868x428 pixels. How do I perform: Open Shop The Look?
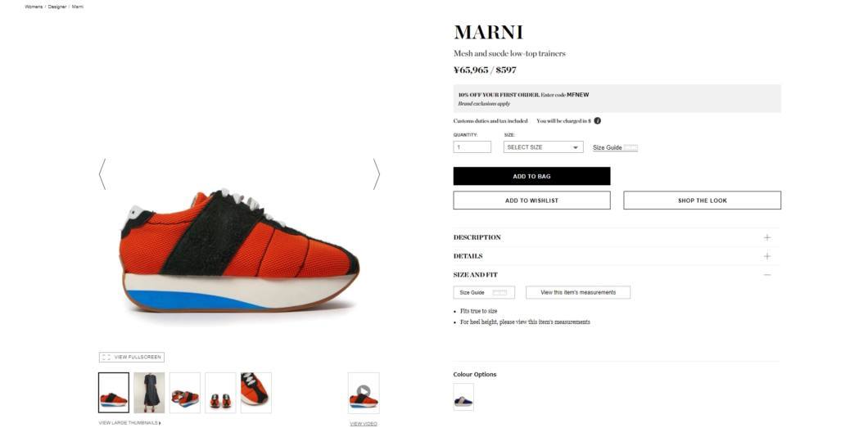click(x=702, y=200)
